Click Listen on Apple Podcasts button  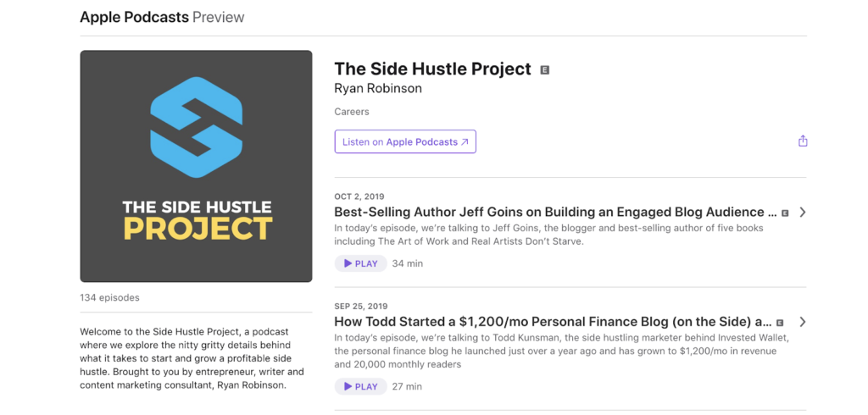[x=405, y=142]
